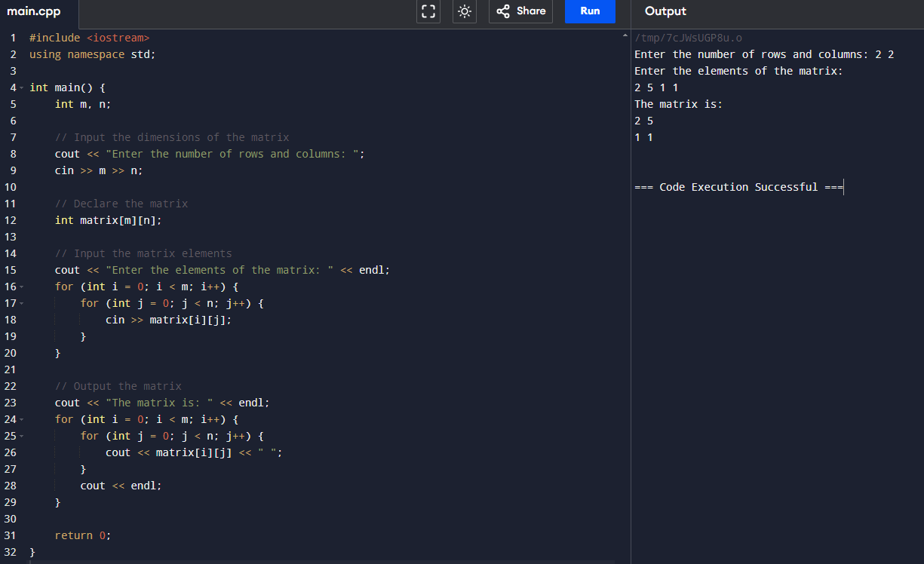Click the editor scrollbar up arrow

625,35
